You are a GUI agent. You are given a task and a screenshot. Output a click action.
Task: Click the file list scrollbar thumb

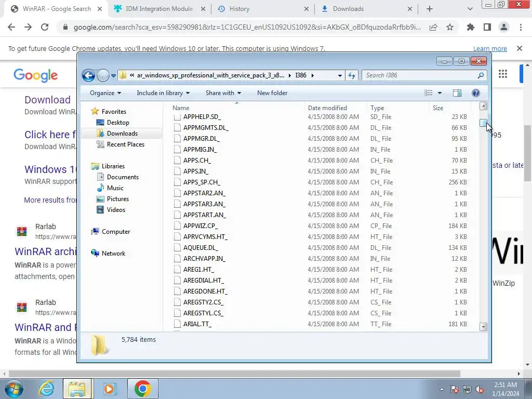point(483,123)
